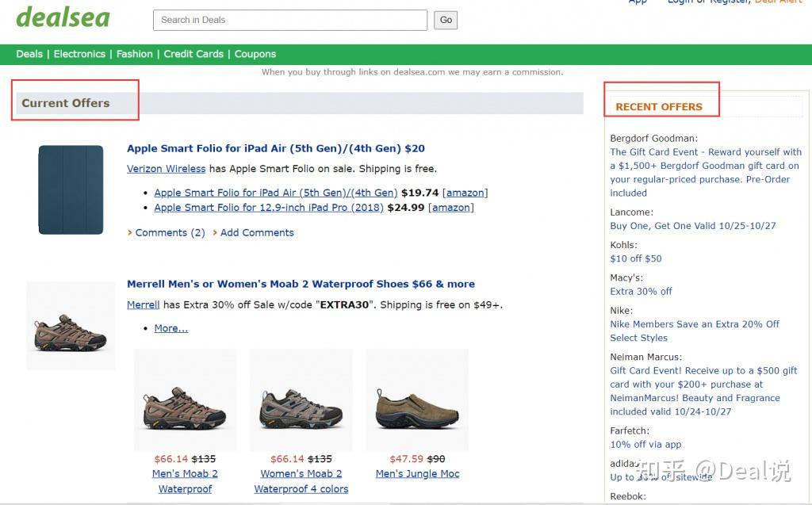This screenshot has height=505, width=812.
Task: Follow the Verizon Wireless link
Action: point(166,169)
